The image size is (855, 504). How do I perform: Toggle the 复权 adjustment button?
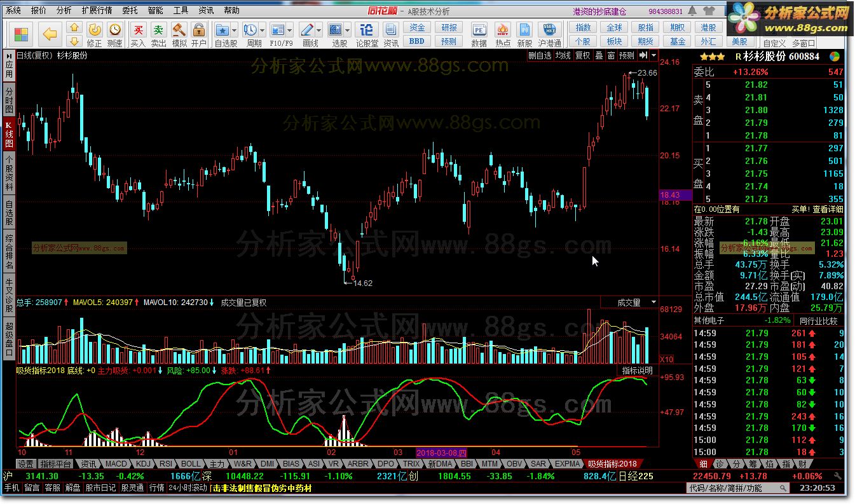pyautogui.click(x=583, y=56)
